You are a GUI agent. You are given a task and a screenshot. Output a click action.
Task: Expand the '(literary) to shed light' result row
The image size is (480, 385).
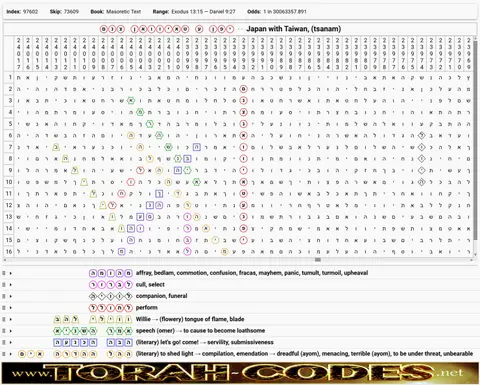(x=11, y=354)
